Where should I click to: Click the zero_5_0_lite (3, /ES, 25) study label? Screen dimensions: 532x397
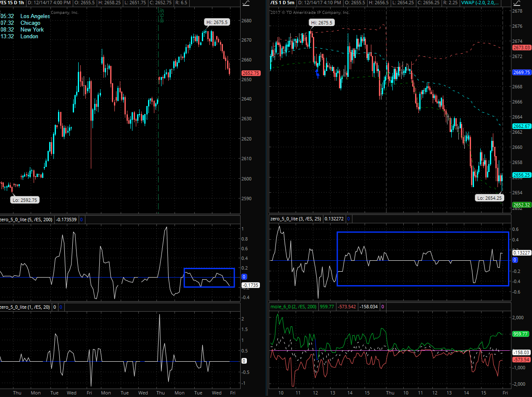295,219
